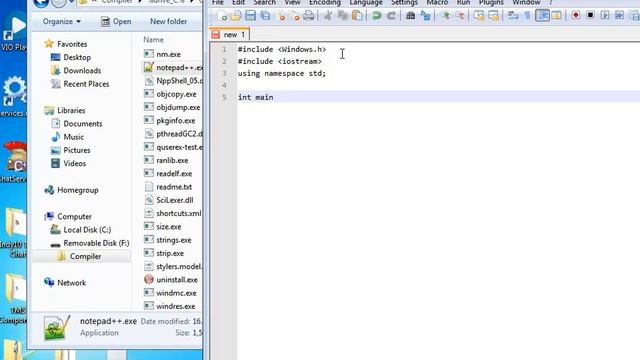Click the Save All toolbar icon

(265, 16)
